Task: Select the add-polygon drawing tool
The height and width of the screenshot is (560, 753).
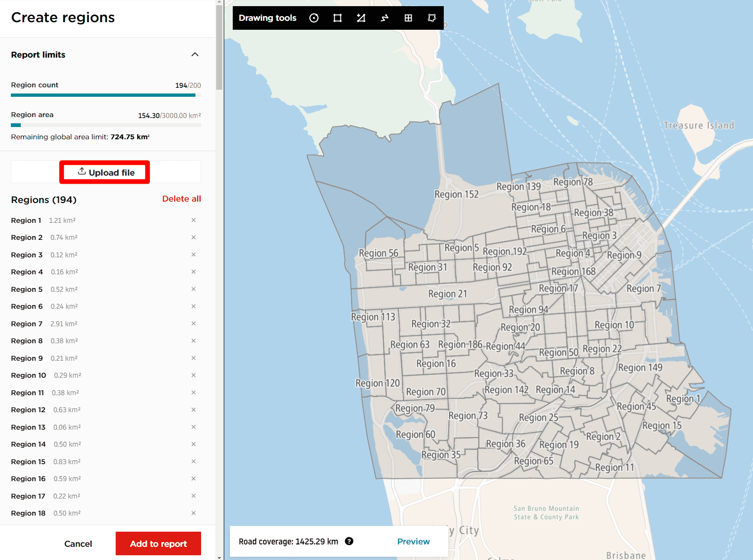Action: (x=361, y=18)
